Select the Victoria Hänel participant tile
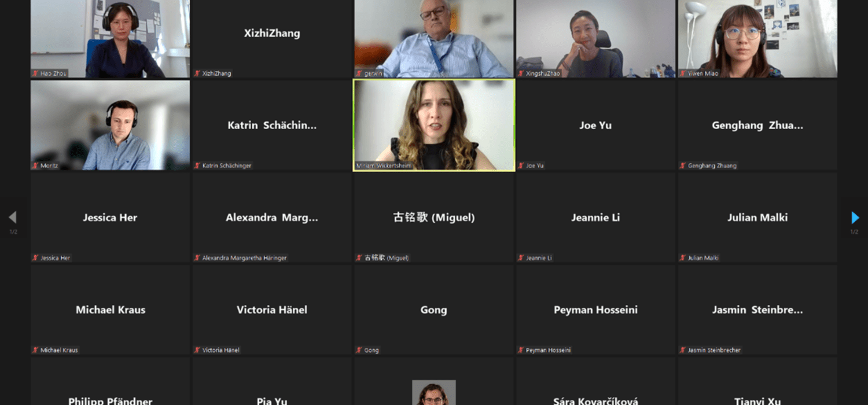The height and width of the screenshot is (405, 868). pos(272,310)
